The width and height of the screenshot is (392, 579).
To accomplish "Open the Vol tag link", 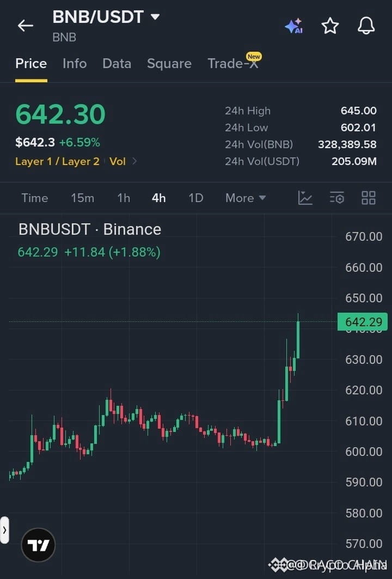I will (118, 161).
